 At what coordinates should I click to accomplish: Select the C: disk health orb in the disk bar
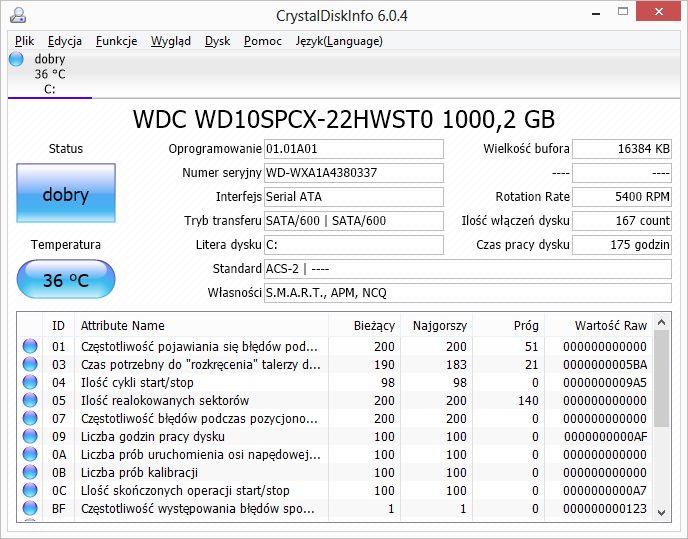(x=16, y=59)
